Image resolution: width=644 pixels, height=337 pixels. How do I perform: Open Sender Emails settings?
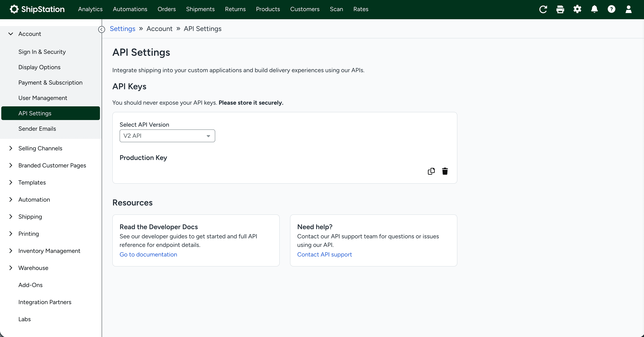pyautogui.click(x=37, y=129)
